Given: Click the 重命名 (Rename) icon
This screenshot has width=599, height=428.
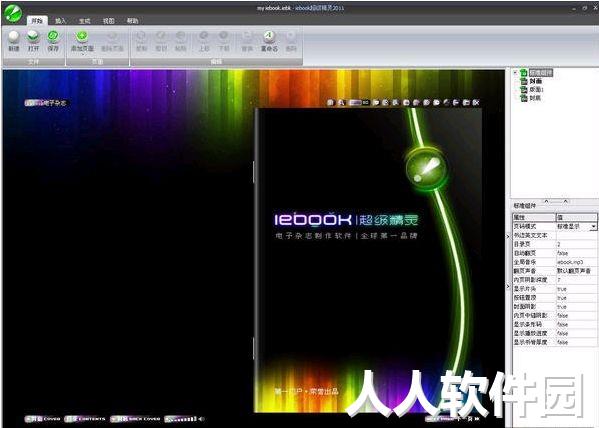Looking at the screenshot, I should [x=269, y=37].
